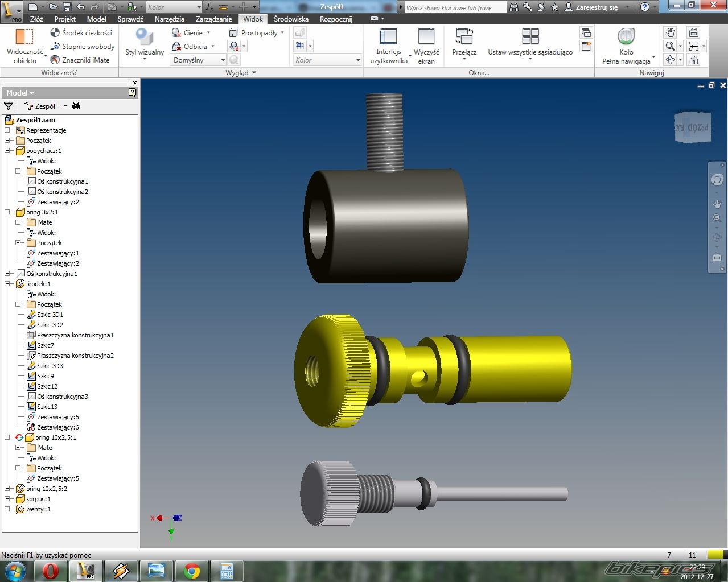Click Ustaw wszystkie sąsiadująco
This screenshot has width=728, height=582.
click(x=530, y=44)
